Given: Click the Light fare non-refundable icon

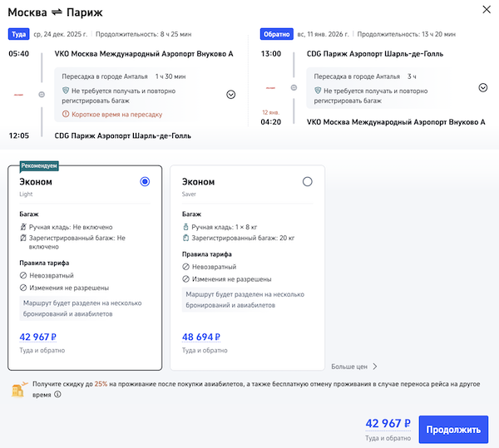Looking at the screenshot, I should click(x=23, y=275).
